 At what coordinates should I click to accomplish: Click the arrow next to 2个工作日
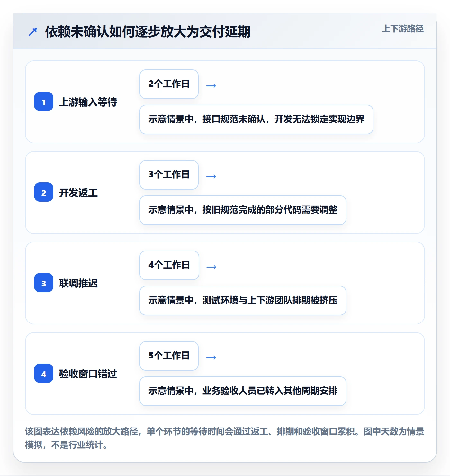pos(211,86)
